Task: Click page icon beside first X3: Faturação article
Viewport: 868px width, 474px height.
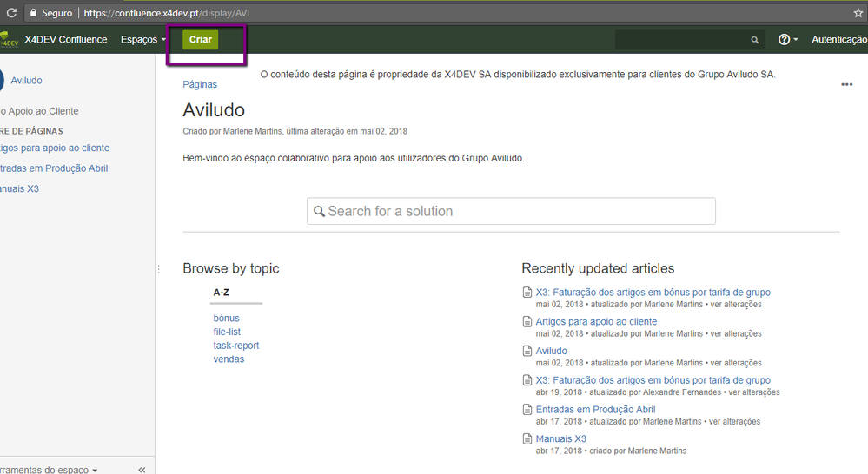Action: [527, 292]
